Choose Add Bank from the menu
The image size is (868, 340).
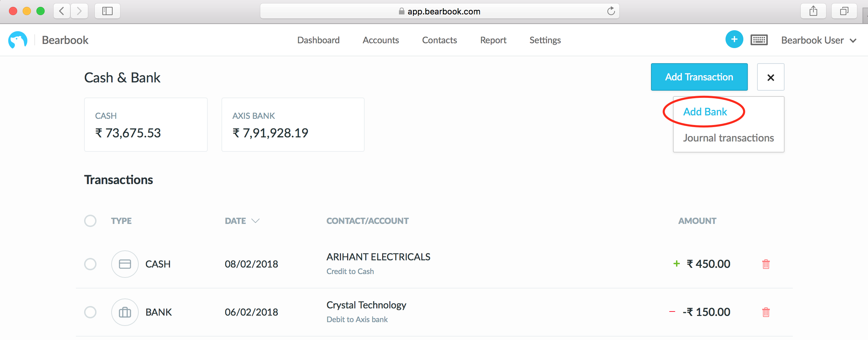[705, 112]
